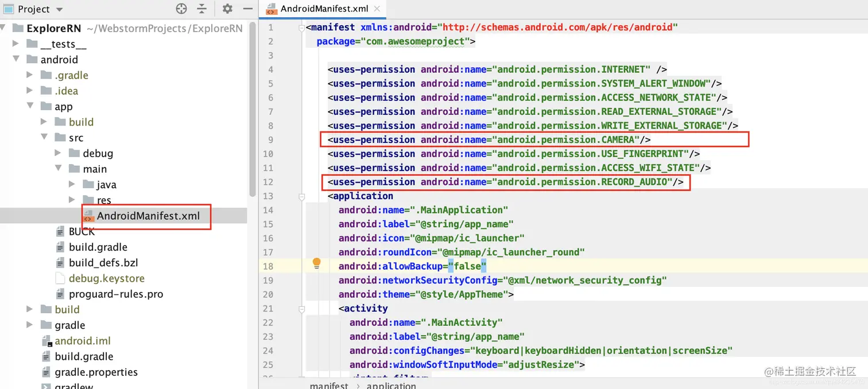Click the BUCK file icon
This screenshot has height=389, width=868.
[x=60, y=231]
